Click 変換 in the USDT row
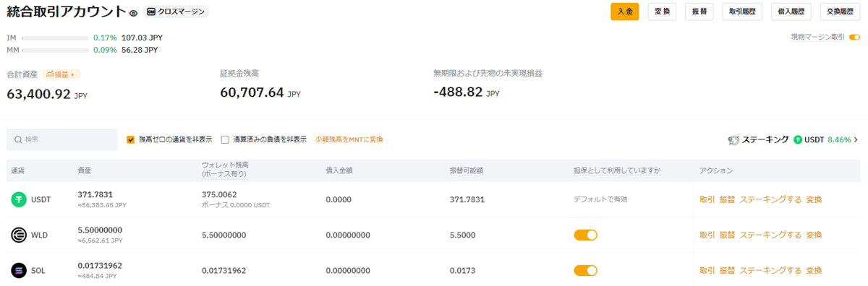Image resolution: width=868 pixels, height=286 pixels. tap(814, 199)
